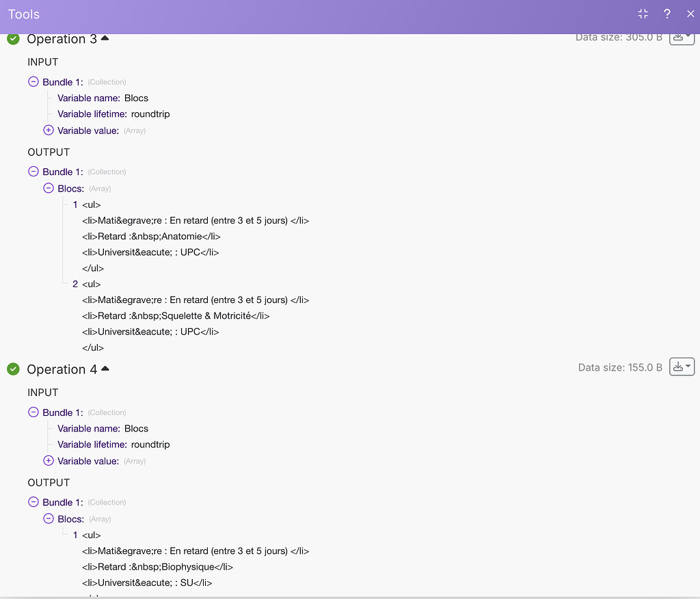Click the minus icon beside Blocs in Operation 4 output
Viewport: 700px width, 599px height.
click(x=48, y=518)
